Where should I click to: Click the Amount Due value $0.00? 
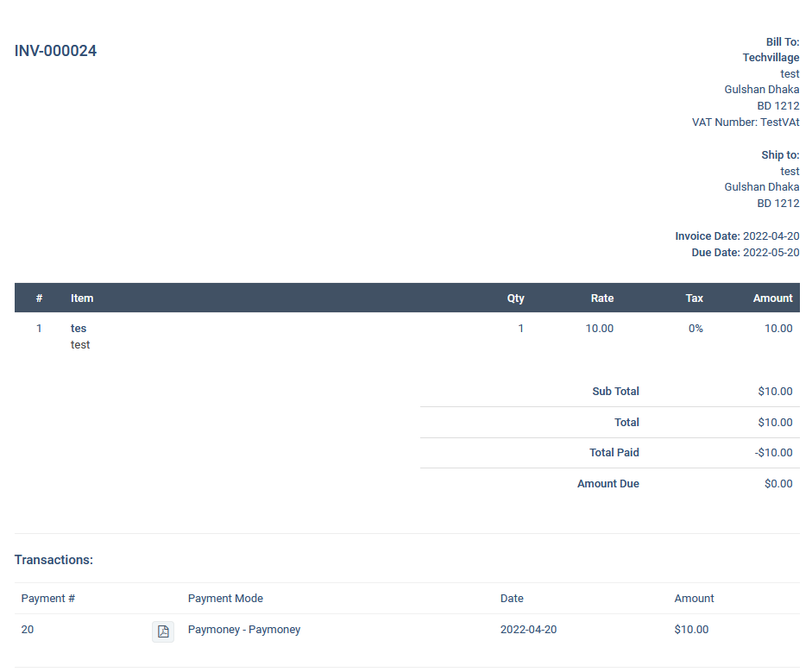point(778,484)
